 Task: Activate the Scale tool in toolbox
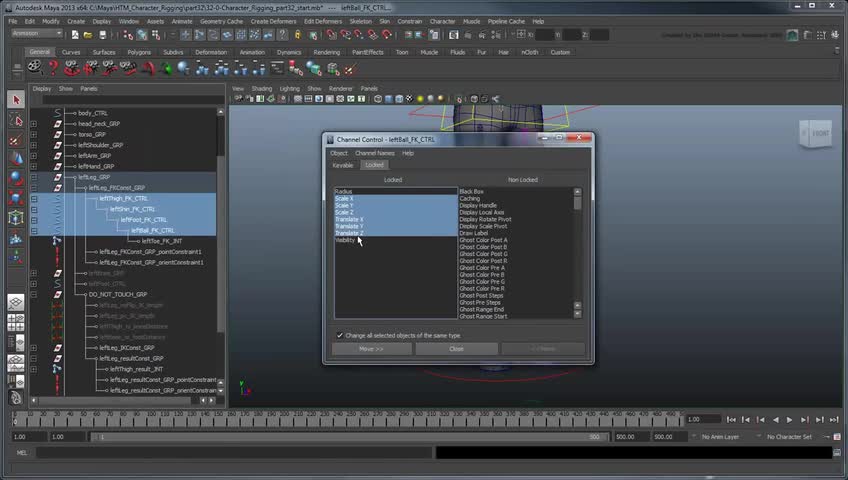[x=16, y=198]
